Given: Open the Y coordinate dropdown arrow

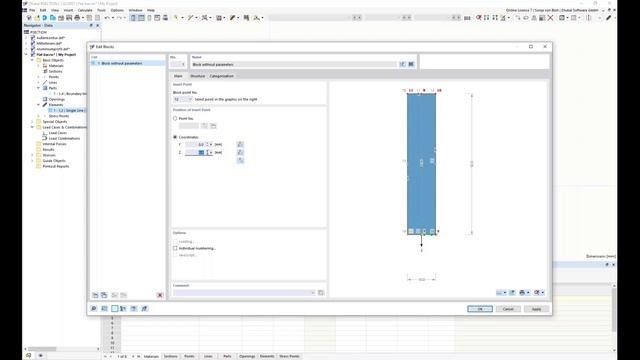Looking at the screenshot, I should tap(211, 144).
